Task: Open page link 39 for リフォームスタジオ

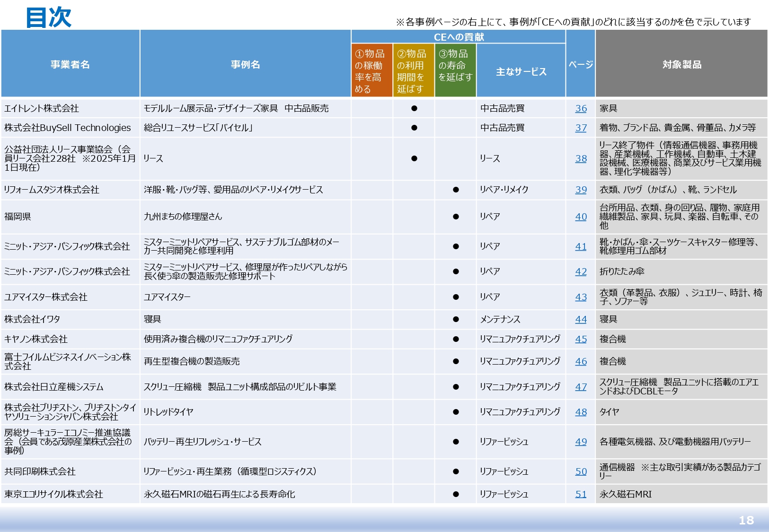Action: pos(581,190)
